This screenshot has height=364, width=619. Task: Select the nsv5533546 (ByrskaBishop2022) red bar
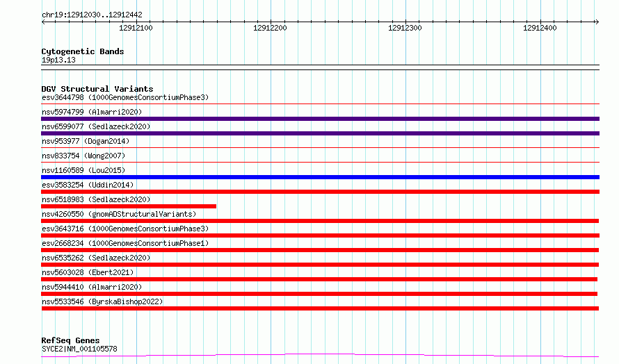(320, 308)
